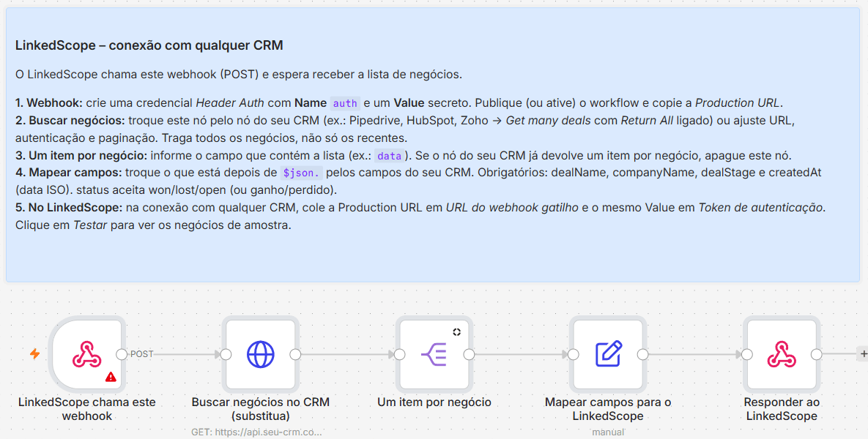
Task: Click the status circle icon on split node
Action: [x=456, y=331]
